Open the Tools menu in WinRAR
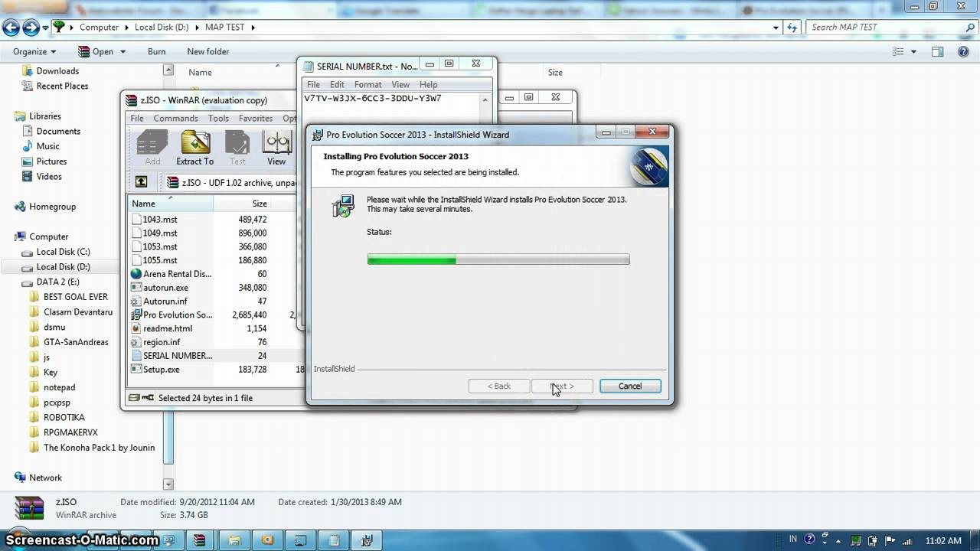The image size is (980, 551). 218,118
